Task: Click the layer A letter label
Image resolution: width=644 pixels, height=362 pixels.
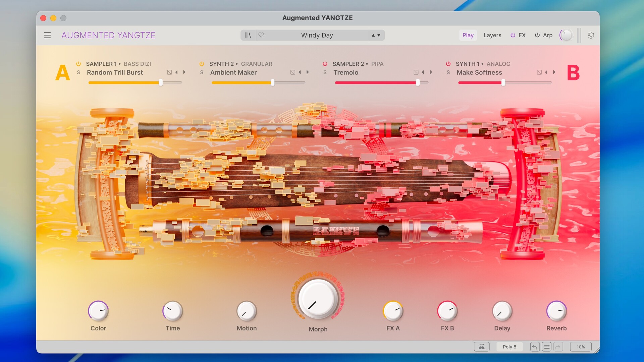Action: pos(63,73)
